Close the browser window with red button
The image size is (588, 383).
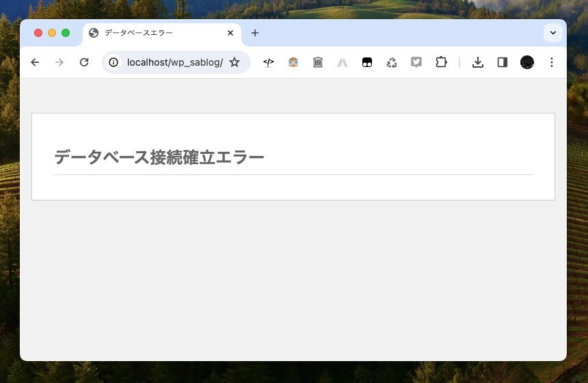38,33
